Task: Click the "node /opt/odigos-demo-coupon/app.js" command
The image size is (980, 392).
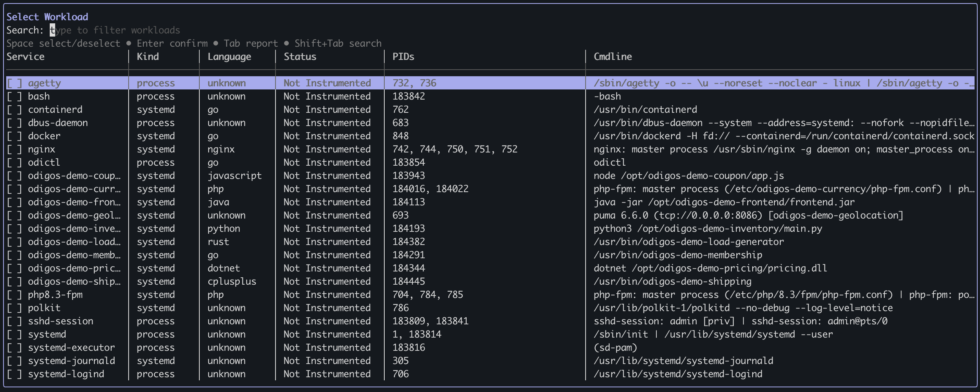Action: tap(689, 175)
